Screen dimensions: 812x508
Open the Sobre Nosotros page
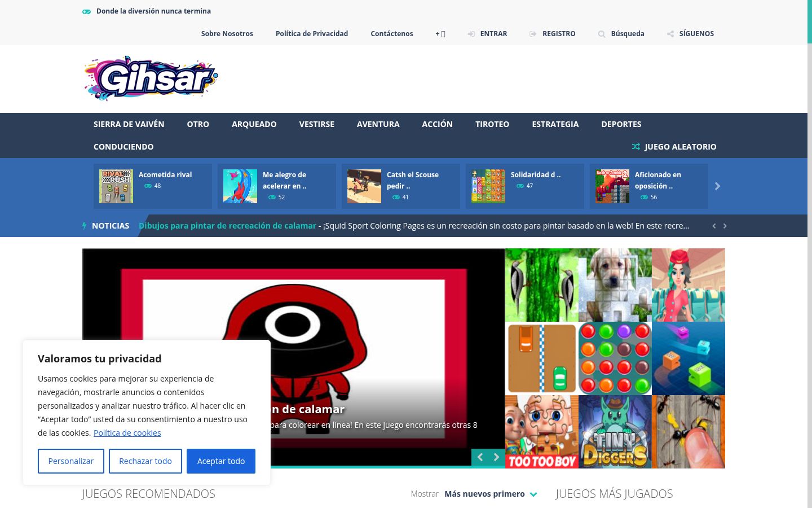[x=227, y=34]
